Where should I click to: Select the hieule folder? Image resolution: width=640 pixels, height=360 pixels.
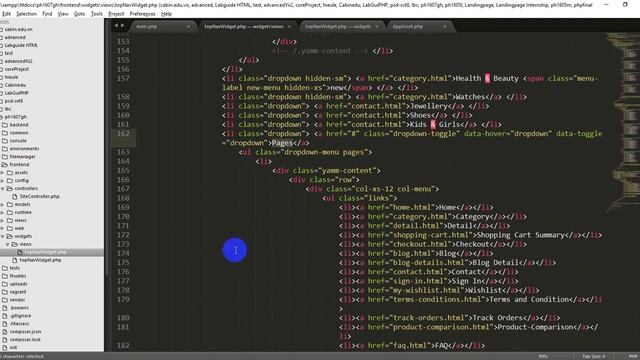11,77
